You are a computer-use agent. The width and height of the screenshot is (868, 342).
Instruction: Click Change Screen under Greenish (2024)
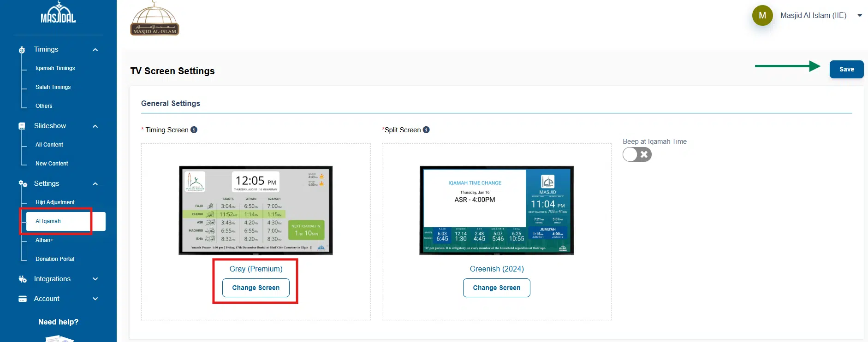(496, 288)
